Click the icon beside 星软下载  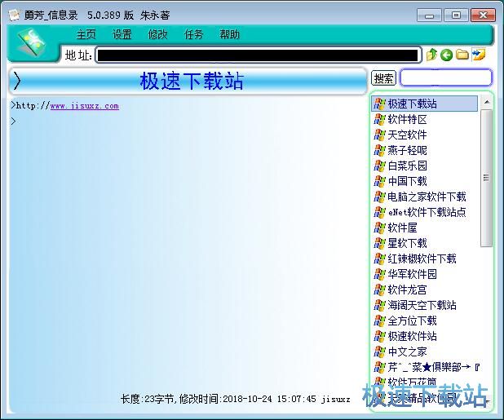[379, 243]
